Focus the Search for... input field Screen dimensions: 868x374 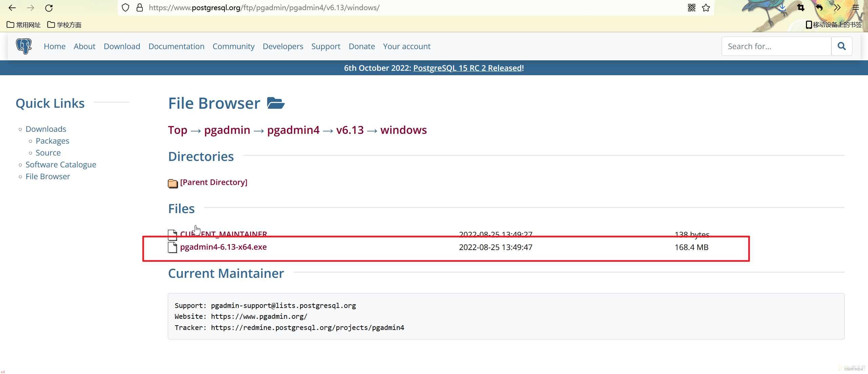[776, 46]
